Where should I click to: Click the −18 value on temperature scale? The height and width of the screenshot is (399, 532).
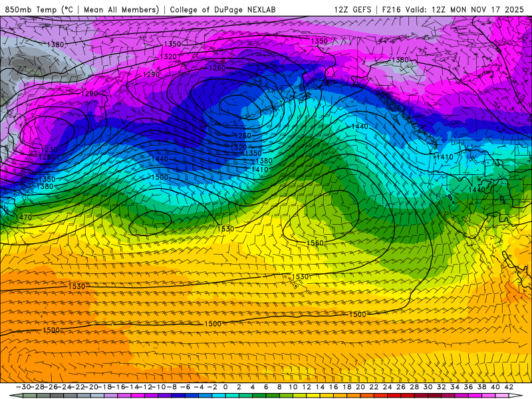click(x=104, y=387)
